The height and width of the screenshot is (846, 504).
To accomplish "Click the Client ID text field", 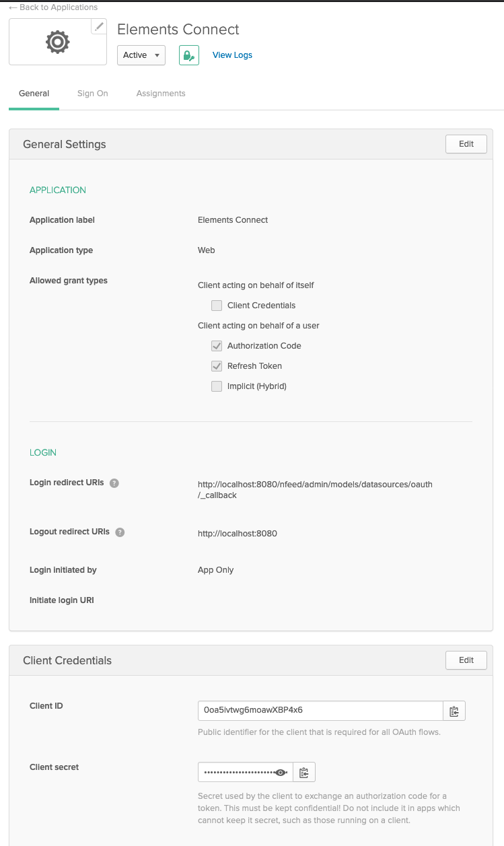I will tap(320, 711).
